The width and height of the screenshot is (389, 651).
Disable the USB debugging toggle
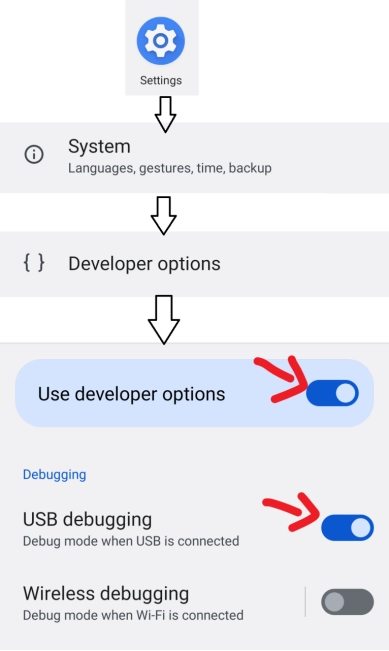pos(347,528)
